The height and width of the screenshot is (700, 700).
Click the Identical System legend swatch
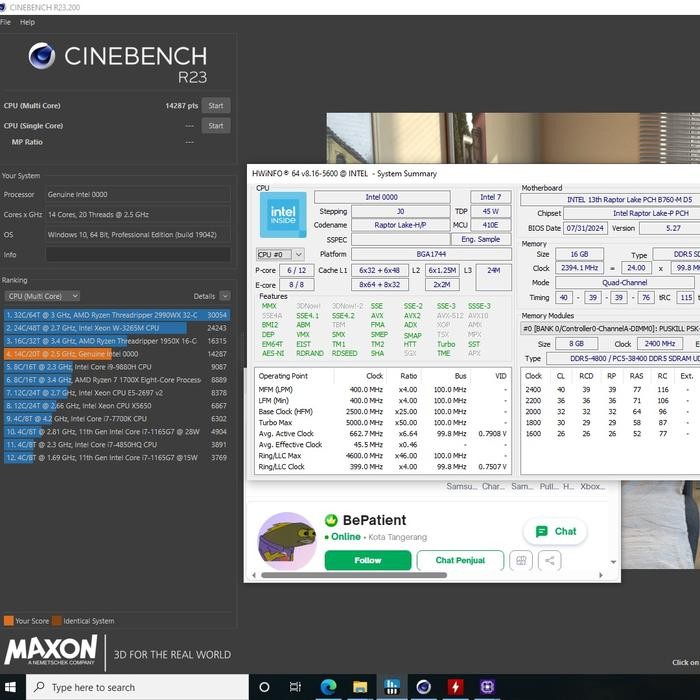point(57,621)
